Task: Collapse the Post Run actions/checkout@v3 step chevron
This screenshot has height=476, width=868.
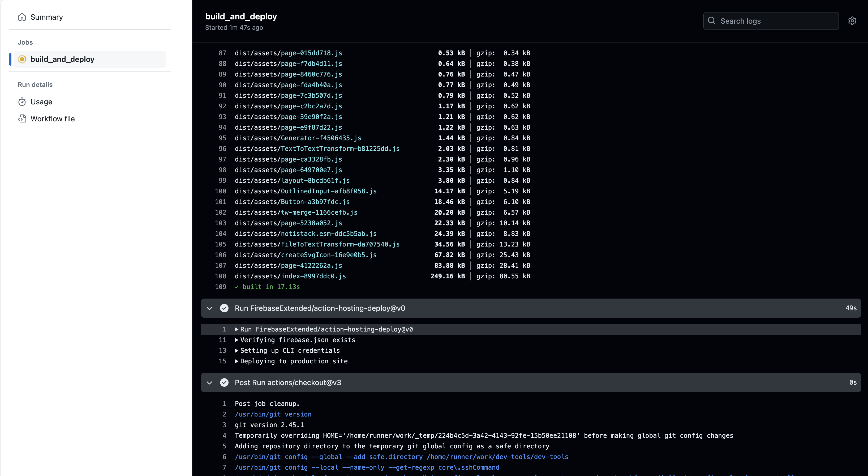Action: click(209, 382)
